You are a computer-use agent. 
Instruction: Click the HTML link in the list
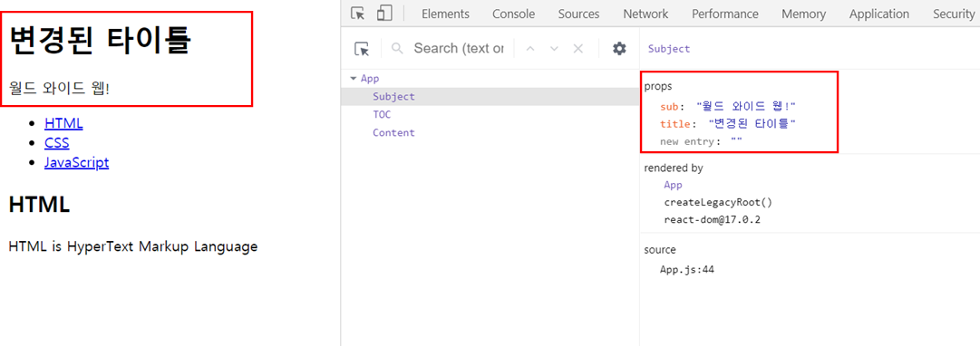63,124
